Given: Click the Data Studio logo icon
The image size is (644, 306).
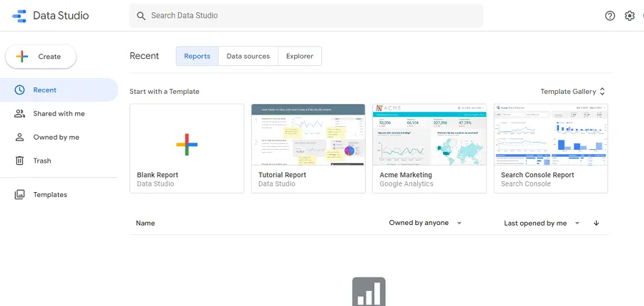Looking at the screenshot, I should click(x=19, y=16).
